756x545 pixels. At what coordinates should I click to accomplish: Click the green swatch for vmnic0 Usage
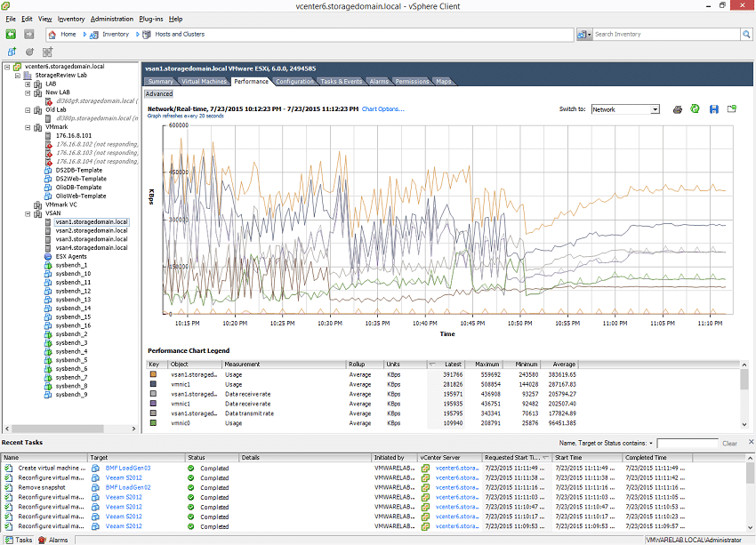pyautogui.click(x=153, y=423)
